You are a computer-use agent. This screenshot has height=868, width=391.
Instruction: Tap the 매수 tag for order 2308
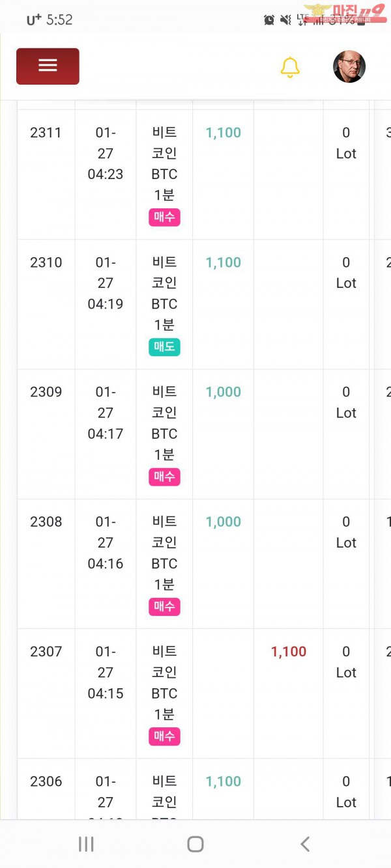pyautogui.click(x=164, y=607)
